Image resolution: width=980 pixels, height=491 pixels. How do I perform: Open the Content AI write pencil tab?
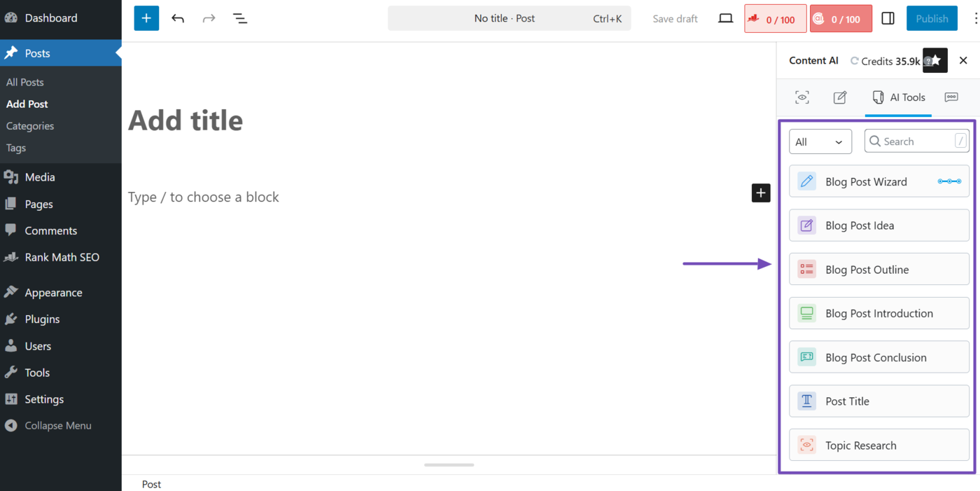point(840,97)
